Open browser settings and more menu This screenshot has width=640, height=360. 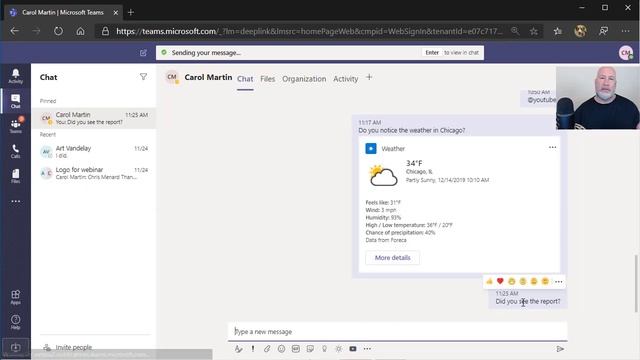pyautogui.click(x=625, y=31)
